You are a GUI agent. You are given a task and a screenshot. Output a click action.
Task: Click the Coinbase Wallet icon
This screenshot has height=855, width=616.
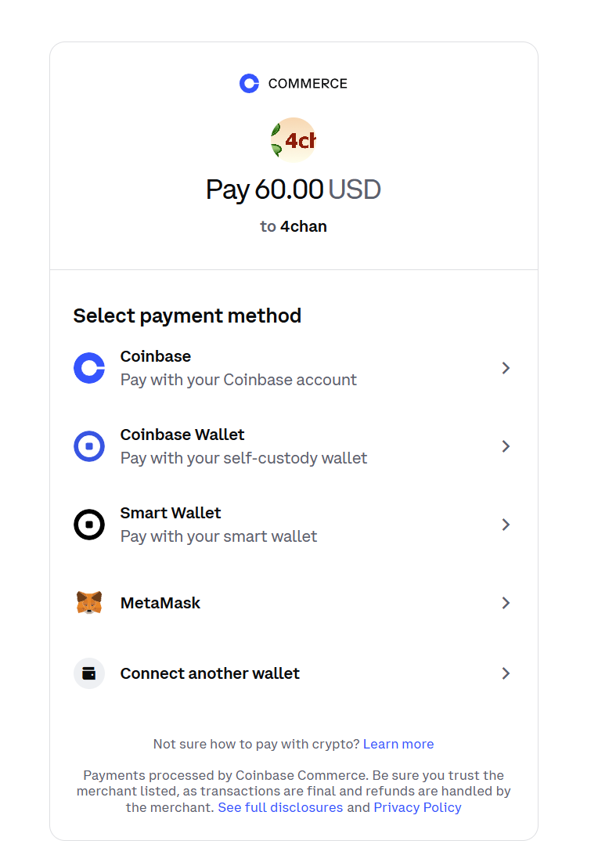click(x=89, y=446)
